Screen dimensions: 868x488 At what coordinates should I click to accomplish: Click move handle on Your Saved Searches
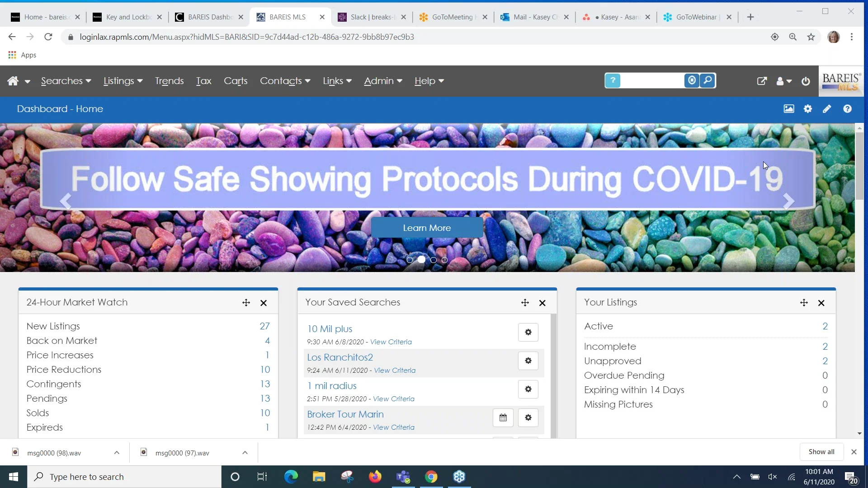[x=525, y=303]
